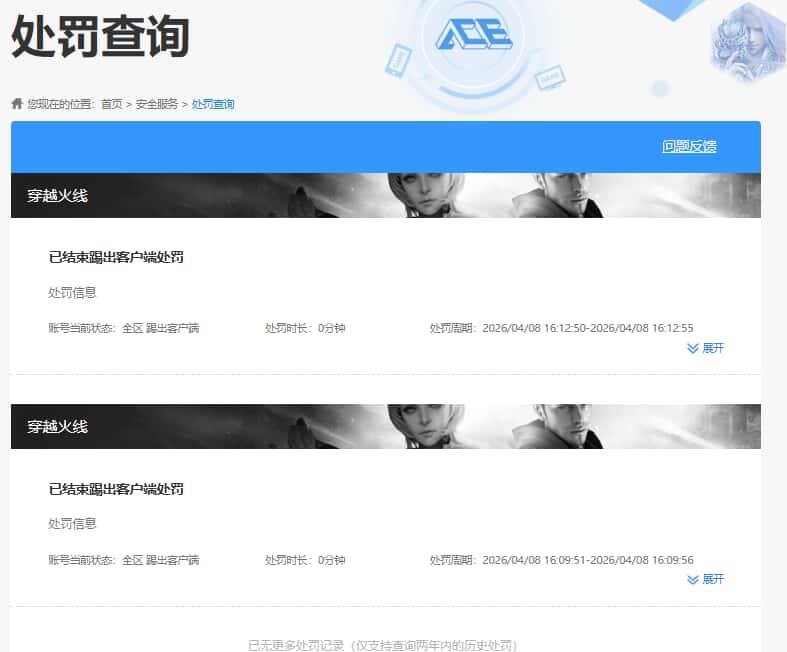The height and width of the screenshot is (652, 787).
Task: Expand record dated 2026/04/08 16:12:50
Action: pos(705,348)
